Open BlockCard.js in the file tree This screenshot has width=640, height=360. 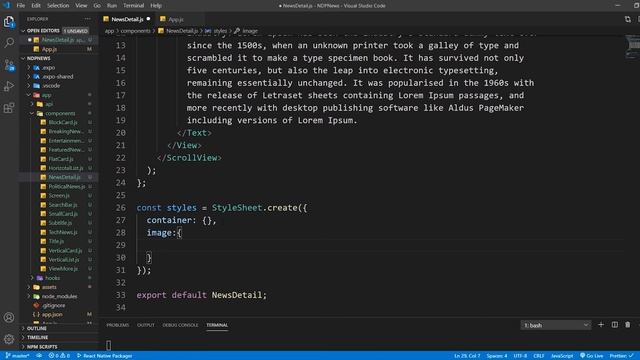(63, 122)
